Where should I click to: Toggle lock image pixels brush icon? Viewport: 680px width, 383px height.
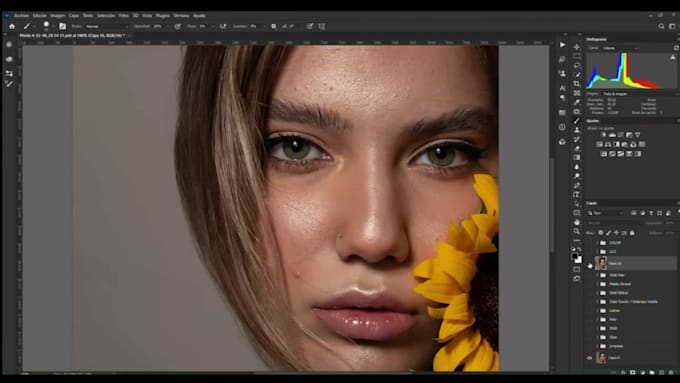coord(608,233)
